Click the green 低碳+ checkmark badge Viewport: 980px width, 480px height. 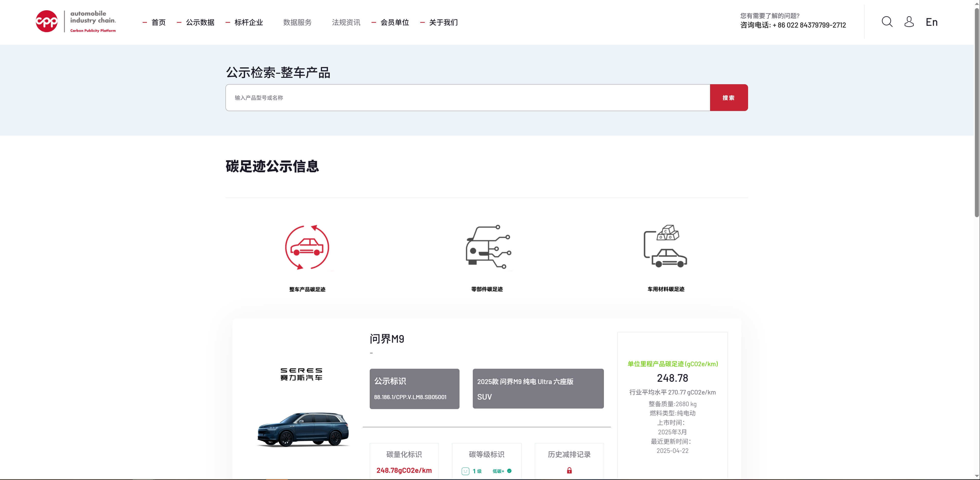(x=509, y=471)
